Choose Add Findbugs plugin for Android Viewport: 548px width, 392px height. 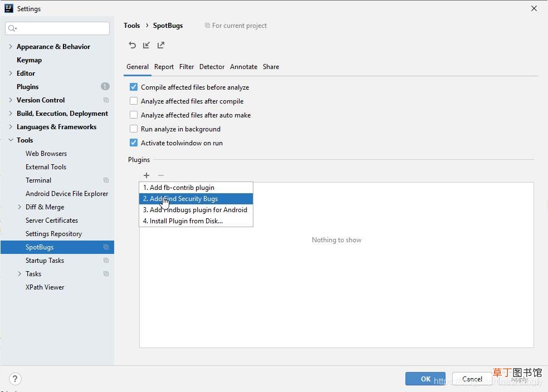point(196,209)
